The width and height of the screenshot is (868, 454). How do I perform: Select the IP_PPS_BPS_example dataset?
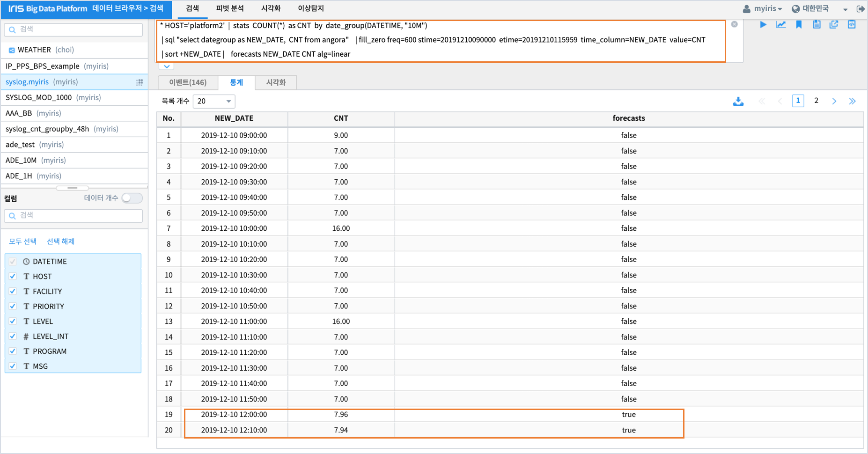point(74,66)
